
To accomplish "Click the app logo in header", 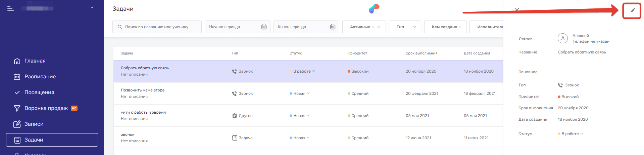I will (374, 9).
